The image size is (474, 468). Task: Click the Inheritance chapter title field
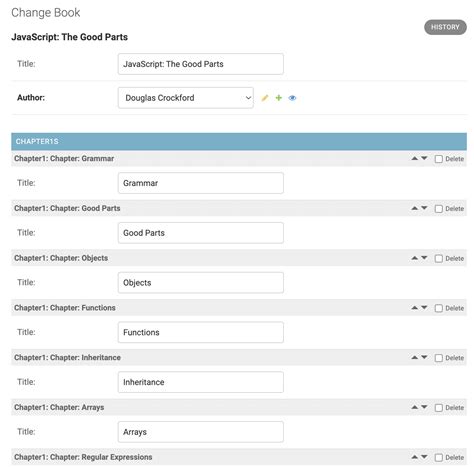[201, 382]
